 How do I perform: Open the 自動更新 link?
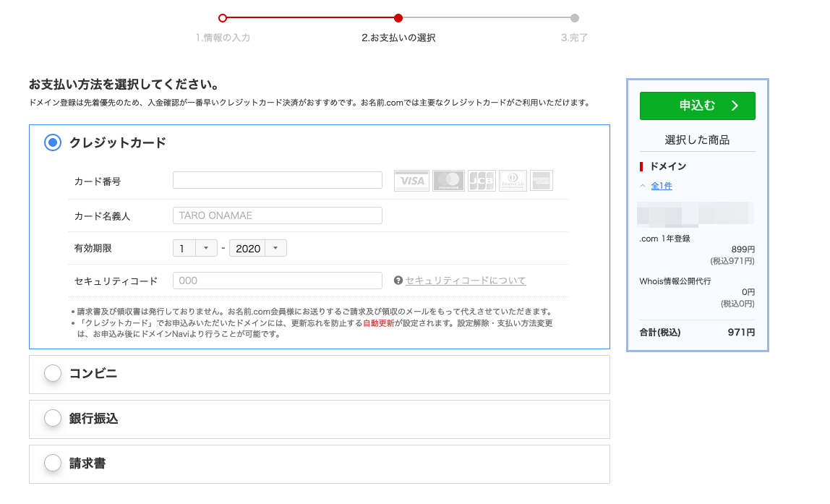[x=376, y=323]
